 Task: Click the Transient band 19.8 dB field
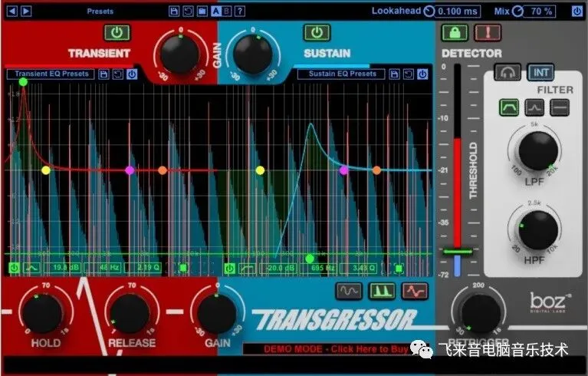(62, 268)
